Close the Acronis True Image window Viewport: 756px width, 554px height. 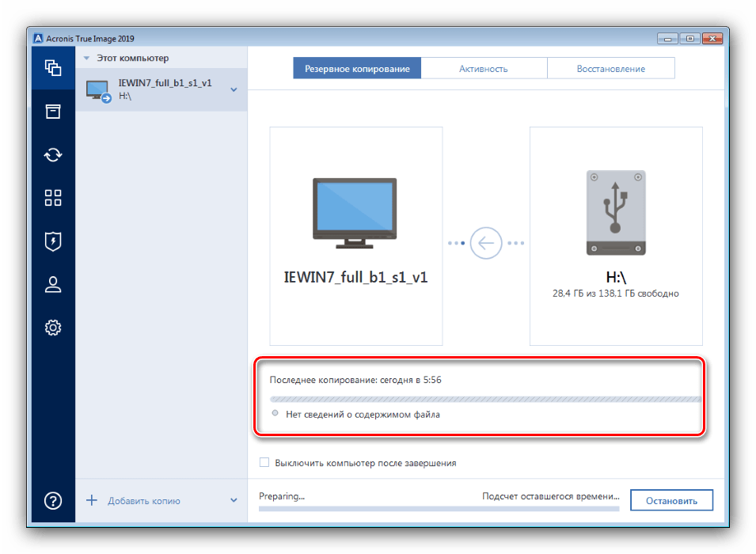tap(712, 39)
